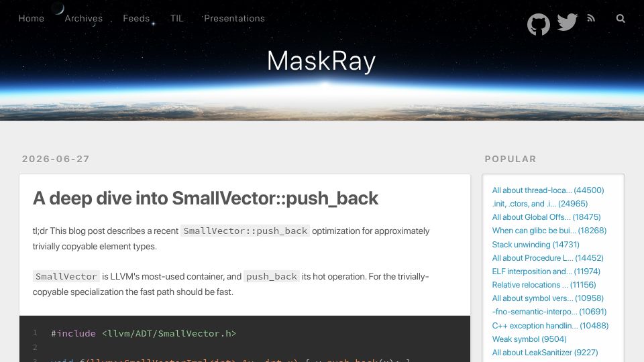Click the POPULAR sidebar heading
The image size is (644, 362).
(511, 160)
